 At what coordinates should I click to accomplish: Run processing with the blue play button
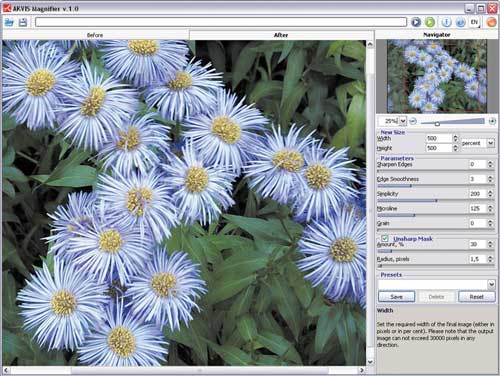coord(416,22)
